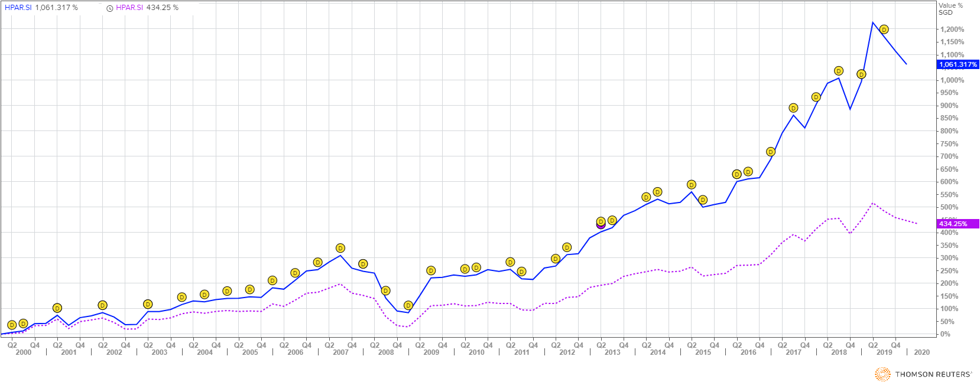Open the dividend marker near 900% in 2017
The height and width of the screenshot is (392, 980).
click(793, 108)
